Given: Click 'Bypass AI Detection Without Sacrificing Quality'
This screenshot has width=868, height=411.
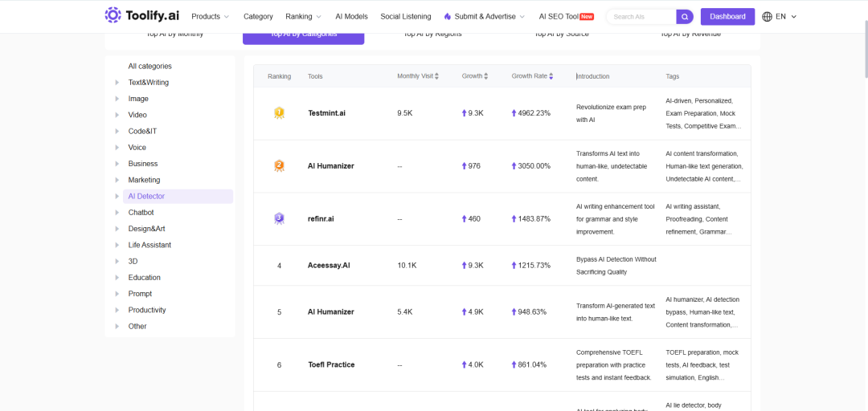Looking at the screenshot, I should pyautogui.click(x=616, y=266).
